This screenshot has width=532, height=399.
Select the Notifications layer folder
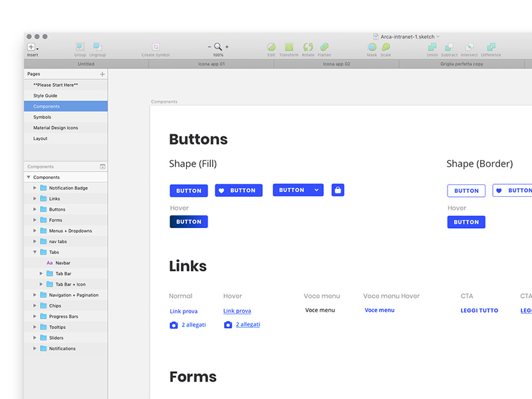(x=66, y=348)
